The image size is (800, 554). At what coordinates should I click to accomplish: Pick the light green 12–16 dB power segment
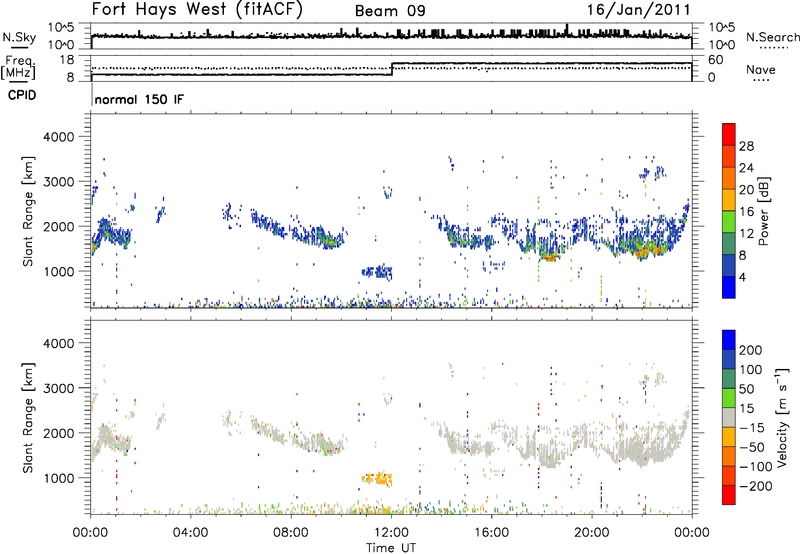pyautogui.click(x=729, y=221)
